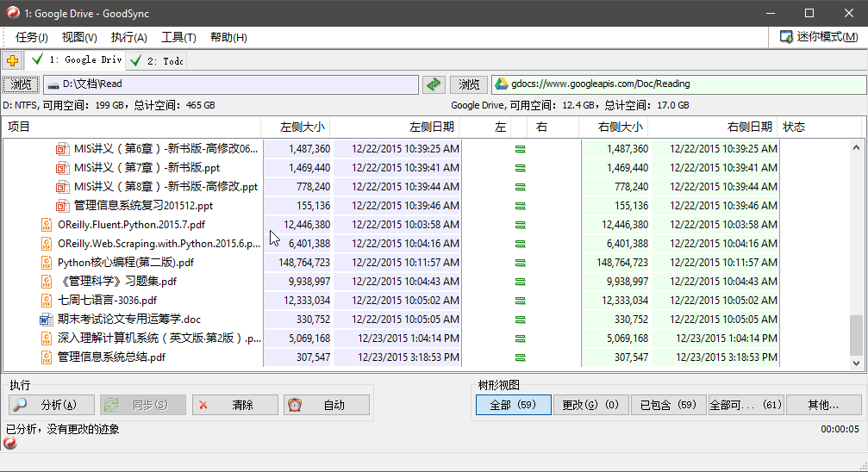The image size is (868, 472).
Task: Click the file list scrollbar up arrow
Action: click(857, 147)
